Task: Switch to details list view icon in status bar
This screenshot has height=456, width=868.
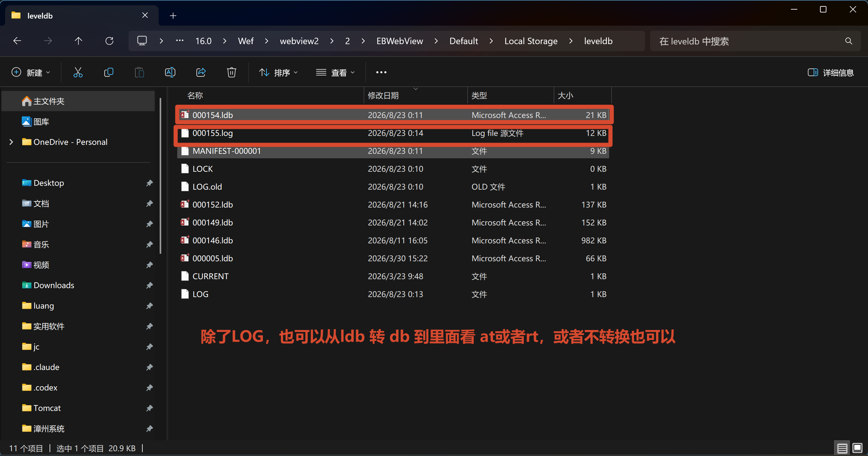Action: (842, 448)
